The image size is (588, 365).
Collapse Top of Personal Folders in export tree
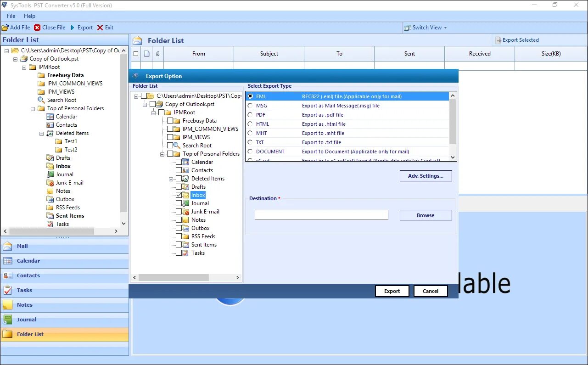(162, 154)
